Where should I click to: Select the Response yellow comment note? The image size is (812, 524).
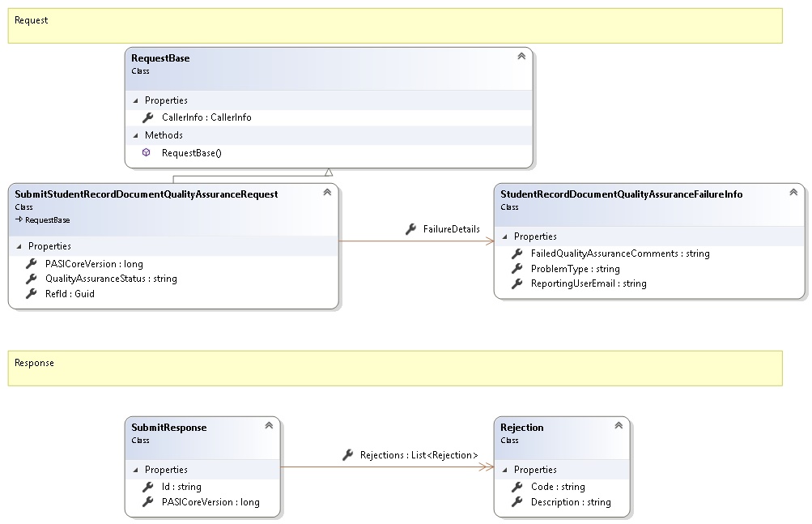395,369
